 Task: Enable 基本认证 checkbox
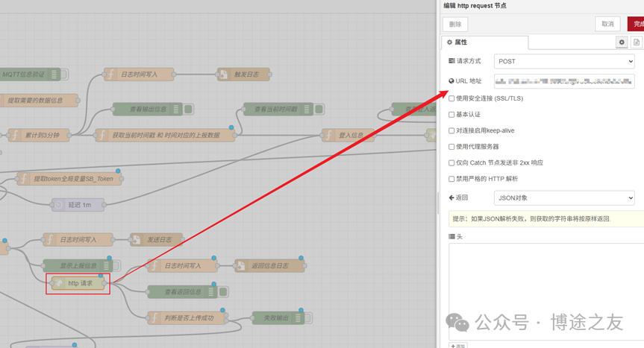(x=451, y=114)
